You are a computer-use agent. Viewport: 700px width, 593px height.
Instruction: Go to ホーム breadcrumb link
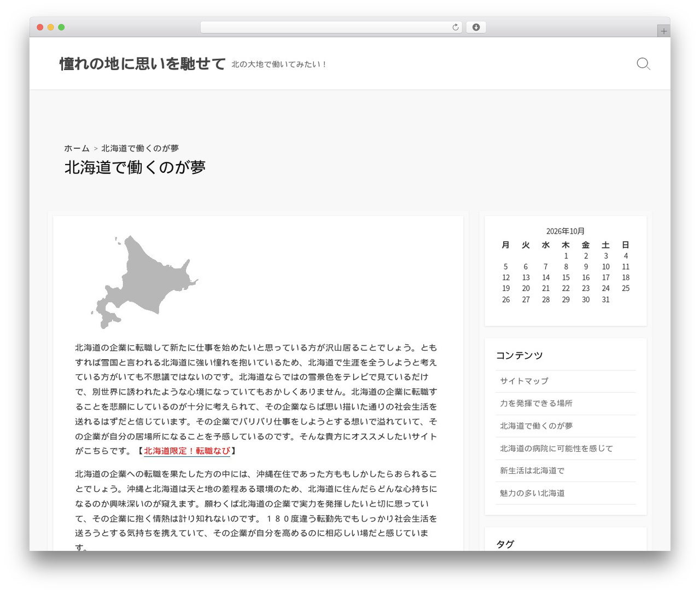(x=77, y=148)
